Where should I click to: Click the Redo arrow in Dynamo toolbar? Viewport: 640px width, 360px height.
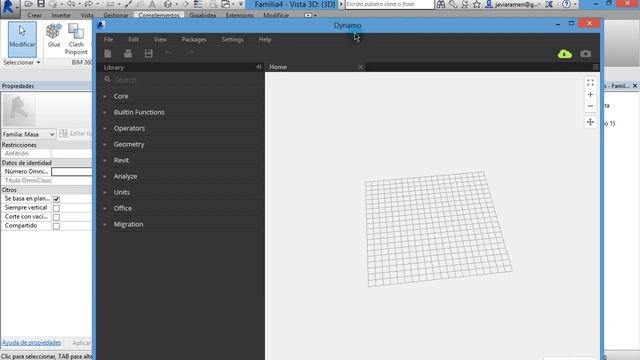pyautogui.click(x=189, y=53)
